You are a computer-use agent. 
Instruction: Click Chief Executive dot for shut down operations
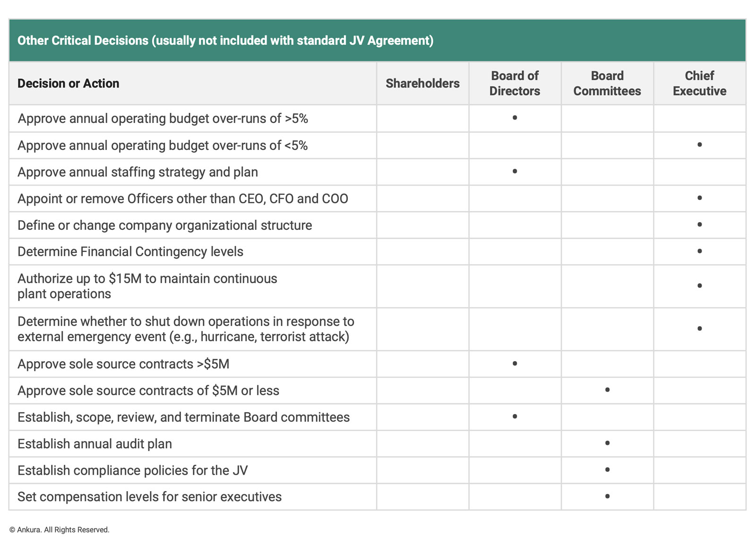point(699,328)
